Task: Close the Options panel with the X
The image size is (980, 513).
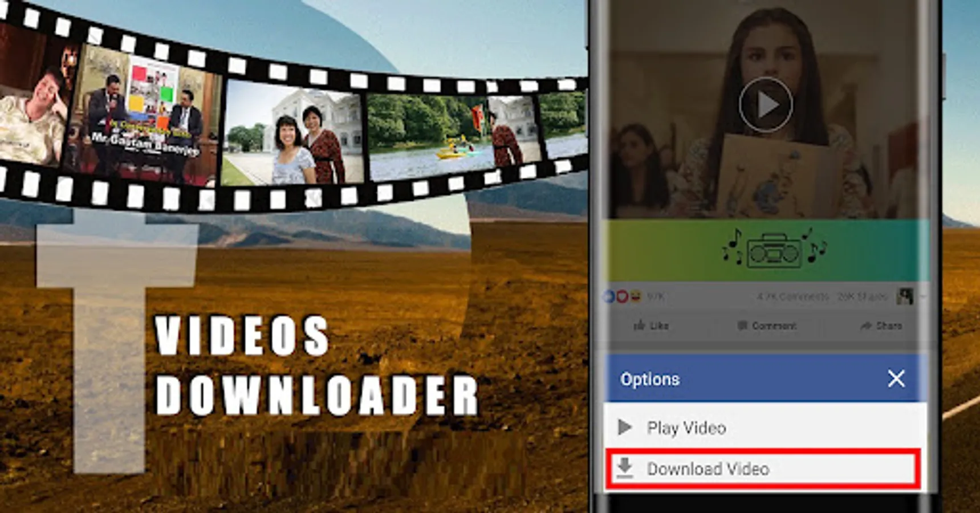Action: [896, 378]
